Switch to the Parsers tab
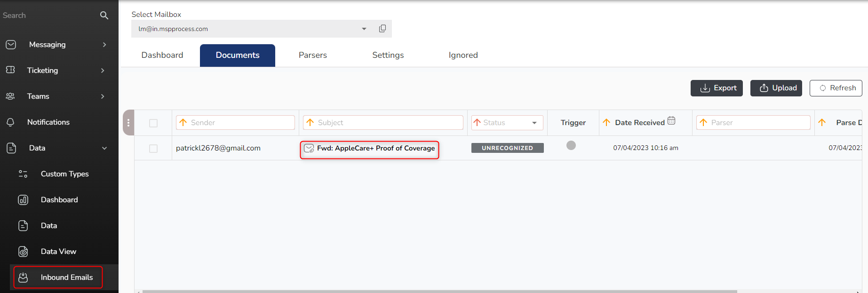 coord(312,55)
